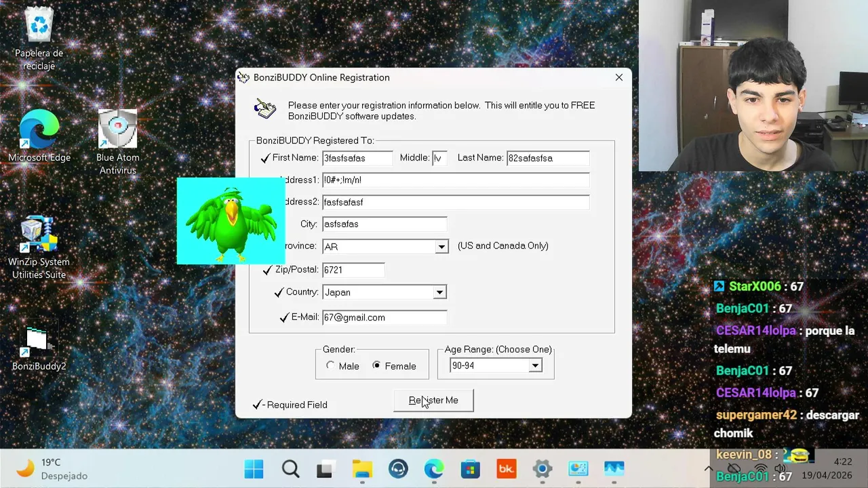Open the weather widget showing 19°C
Image resolution: width=868 pixels, height=488 pixels.
coord(53,469)
